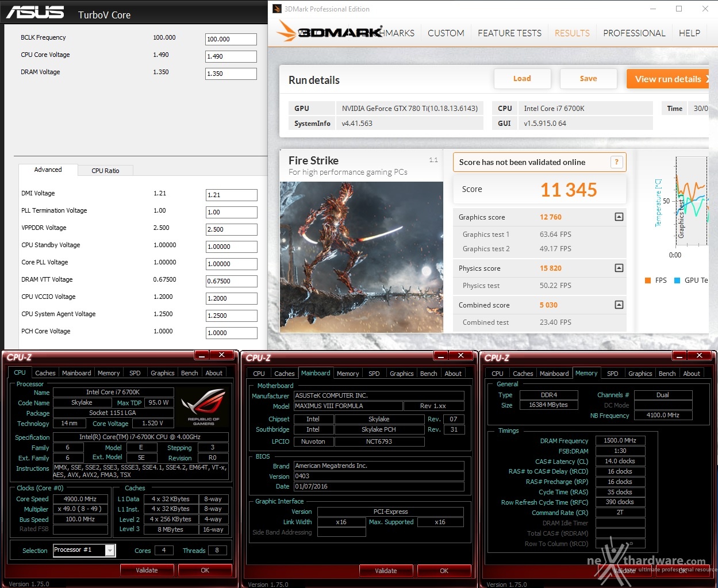This screenshot has width=718, height=588.
Task: Click the Core PLL Voltage input field
Action: pyautogui.click(x=231, y=264)
